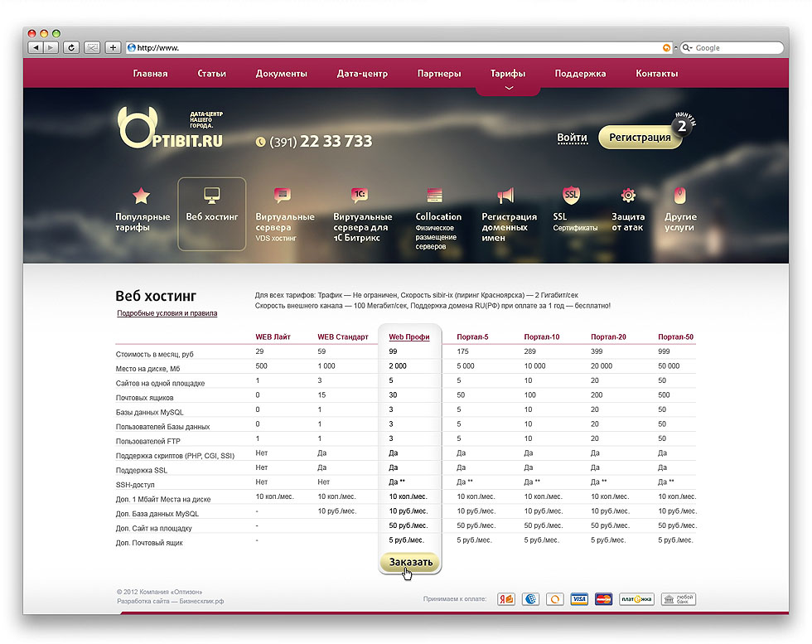The width and height of the screenshot is (812, 644).
Task: Click the Web Профи price value 99
Action: (x=393, y=351)
